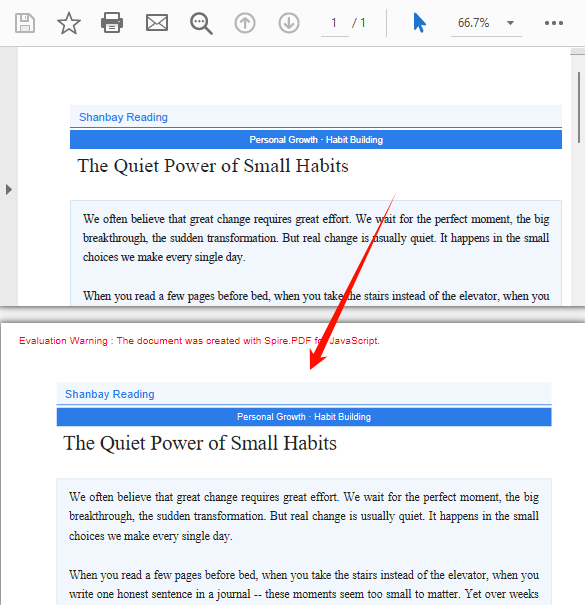Send the file by email envelope icon
The width and height of the screenshot is (585, 605).
coord(157,23)
